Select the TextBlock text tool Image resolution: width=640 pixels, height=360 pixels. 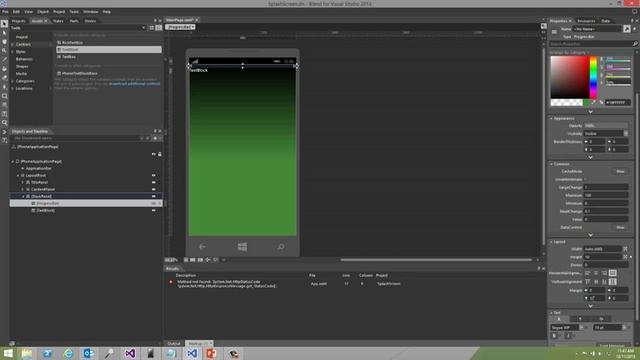4,114
